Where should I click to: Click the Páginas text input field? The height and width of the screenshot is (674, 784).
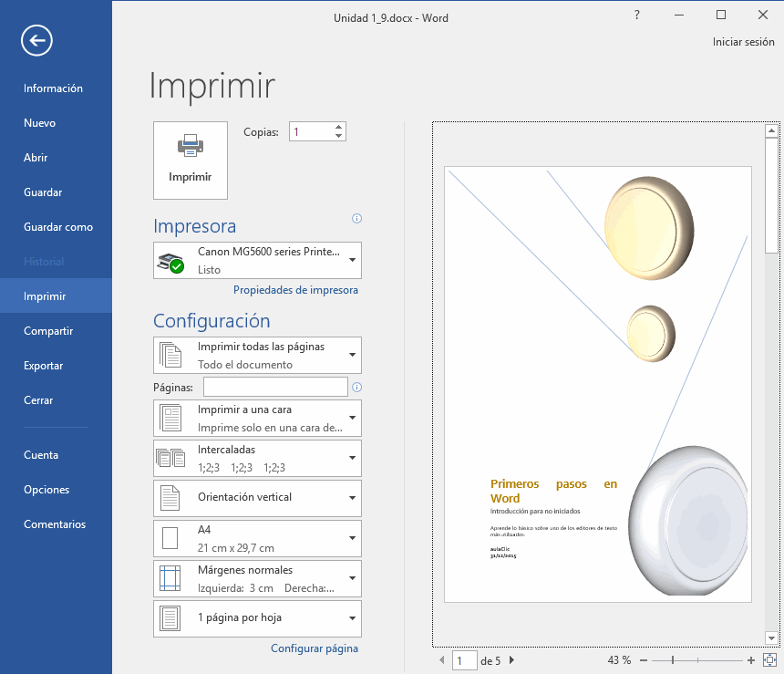coord(275,388)
